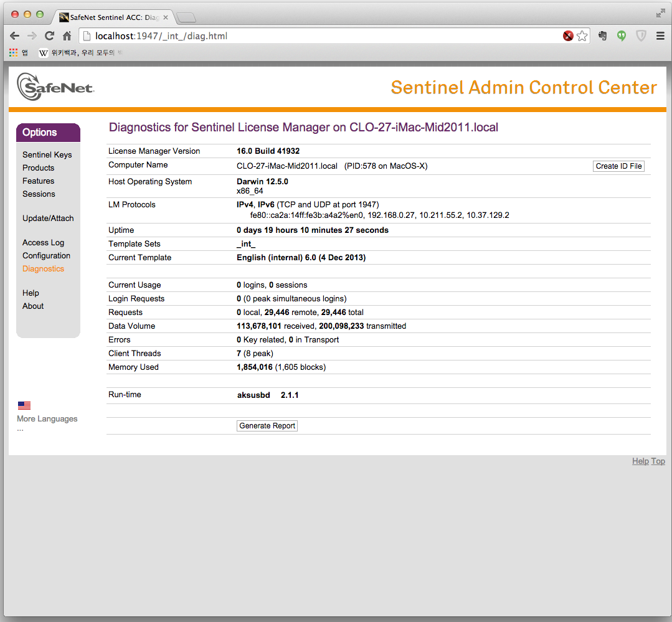Click the Diagnostics page heading

pos(303,127)
